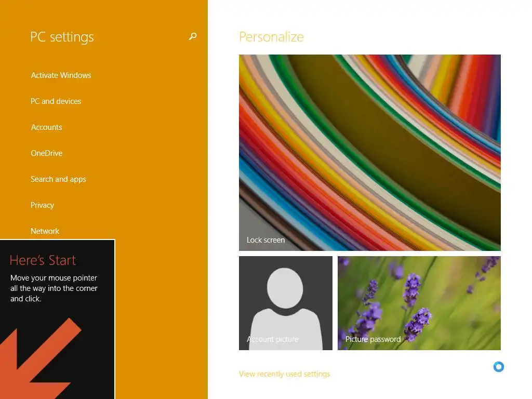Open the Picture password tile

coord(419,303)
